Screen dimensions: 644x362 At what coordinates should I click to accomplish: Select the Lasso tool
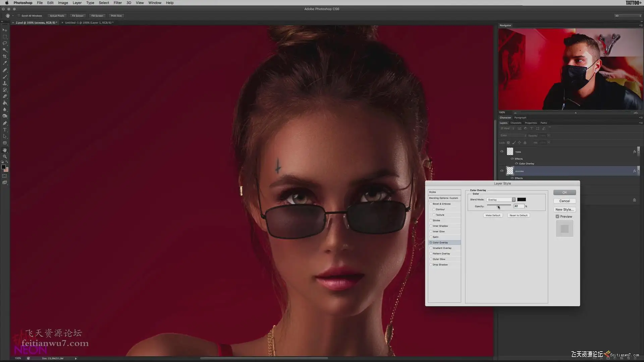[5, 43]
